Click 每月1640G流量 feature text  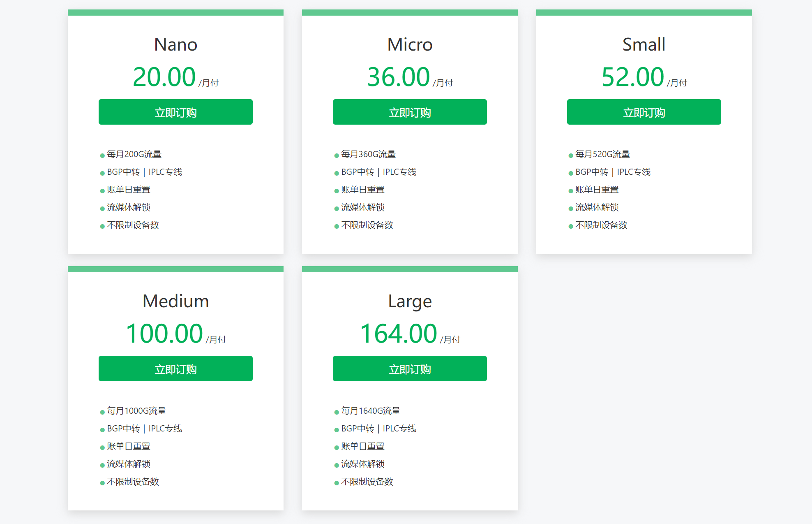tap(371, 411)
